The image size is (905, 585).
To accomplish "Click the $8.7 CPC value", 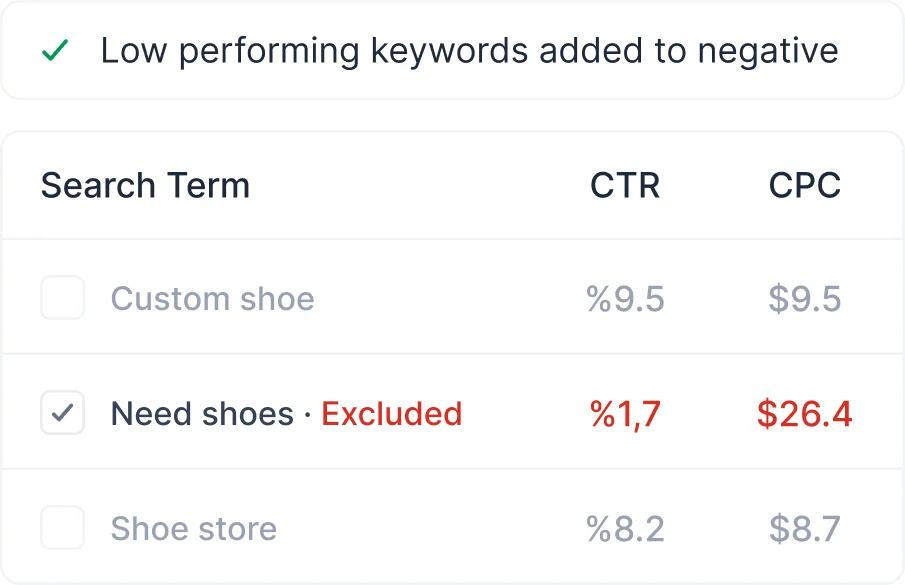I will [x=804, y=529].
